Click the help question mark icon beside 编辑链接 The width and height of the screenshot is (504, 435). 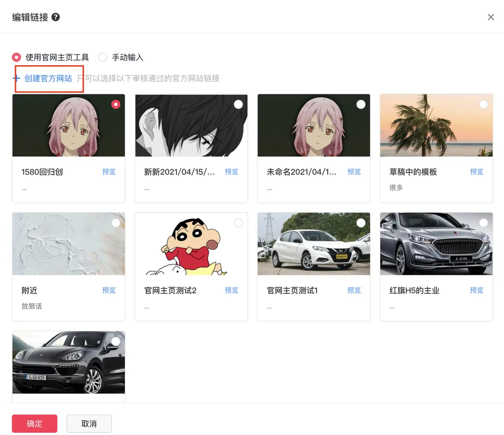(x=56, y=17)
